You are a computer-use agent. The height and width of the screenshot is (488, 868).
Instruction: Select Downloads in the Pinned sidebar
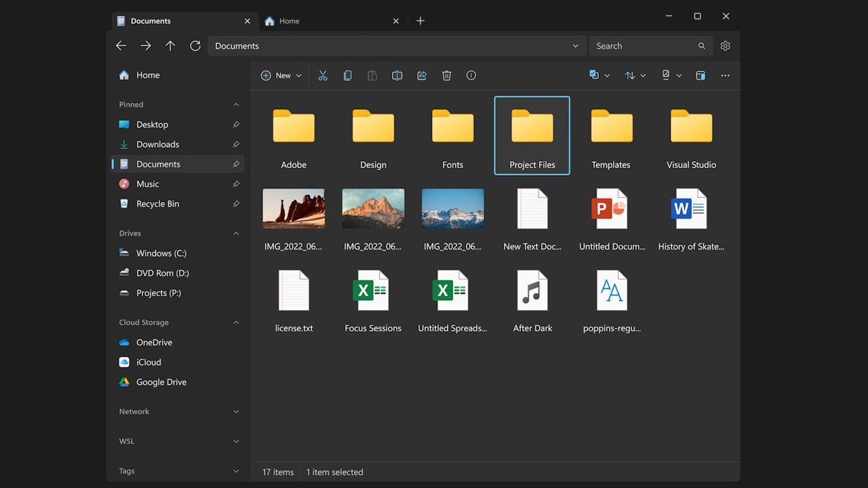pyautogui.click(x=157, y=144)
